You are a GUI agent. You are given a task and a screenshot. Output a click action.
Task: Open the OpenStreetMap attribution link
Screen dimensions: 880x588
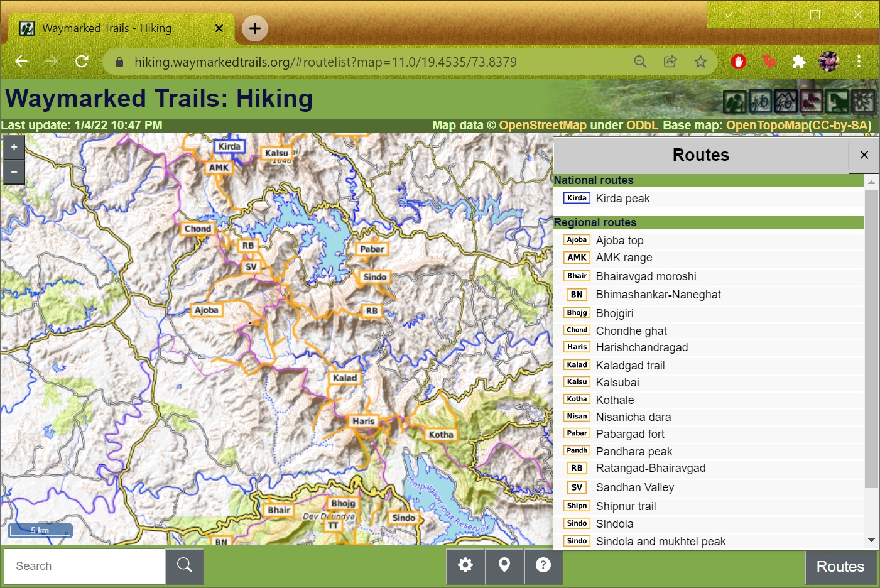point(543,125)
